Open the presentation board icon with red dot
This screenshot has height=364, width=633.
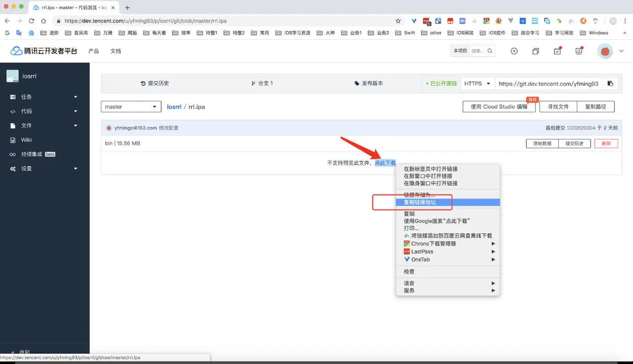pyautogui.click(x=579, y=51)
